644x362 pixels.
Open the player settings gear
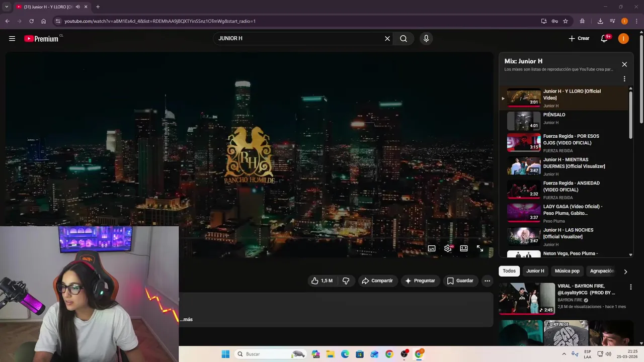pyautogui.click(x=448, y=248)
